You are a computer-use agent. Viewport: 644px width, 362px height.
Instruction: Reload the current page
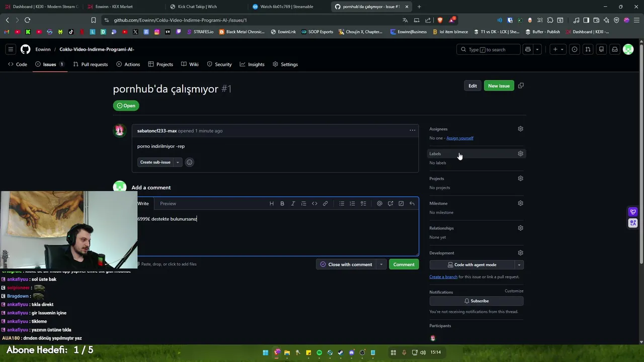click(x=27, y=20)
